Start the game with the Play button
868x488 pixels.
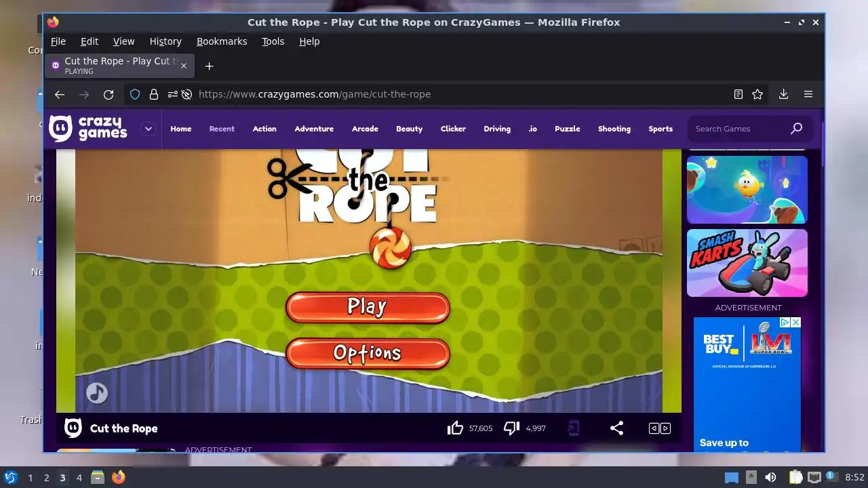pos(368,307)
